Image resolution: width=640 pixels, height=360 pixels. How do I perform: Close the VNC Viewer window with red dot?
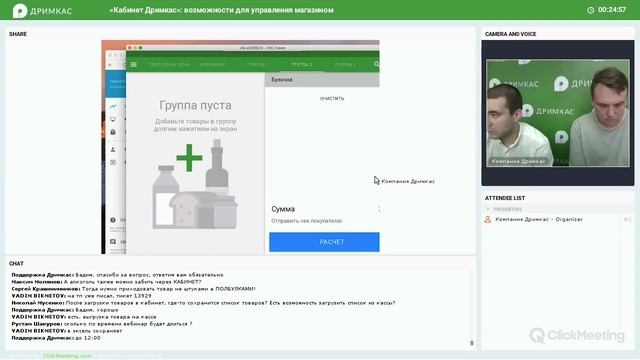[130, 48]
